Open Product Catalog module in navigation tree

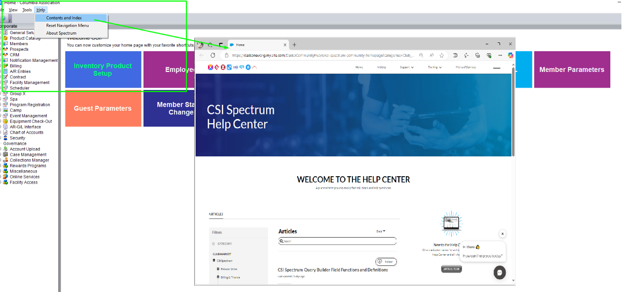tap(6, 38)
